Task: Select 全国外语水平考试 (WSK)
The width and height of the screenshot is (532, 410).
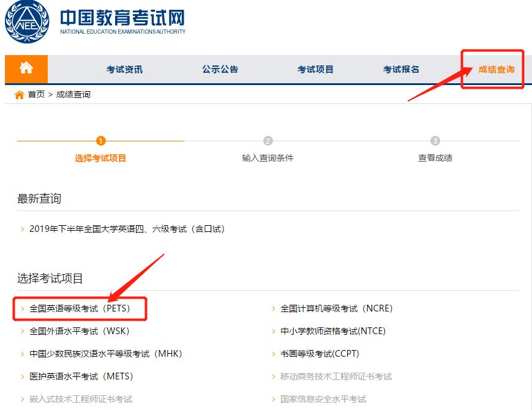Action: [x=79, y=331]
